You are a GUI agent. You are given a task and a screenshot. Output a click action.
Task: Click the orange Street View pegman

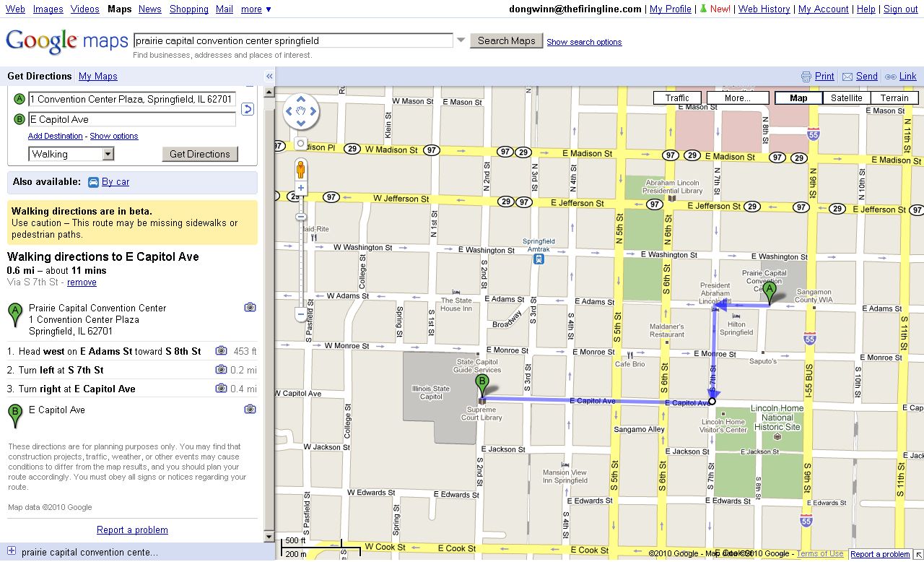(300, 170)
